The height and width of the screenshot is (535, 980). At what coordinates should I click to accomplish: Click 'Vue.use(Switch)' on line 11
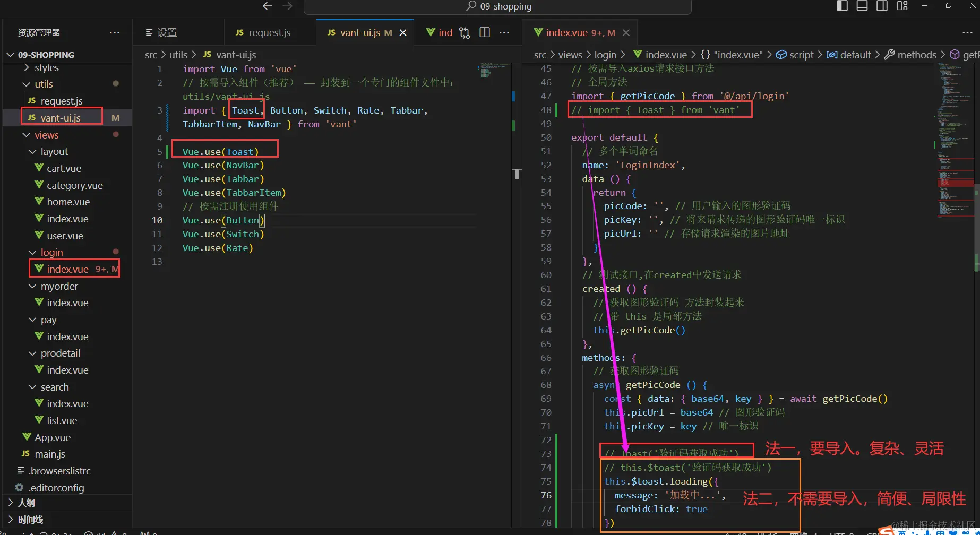coord(223,234)
